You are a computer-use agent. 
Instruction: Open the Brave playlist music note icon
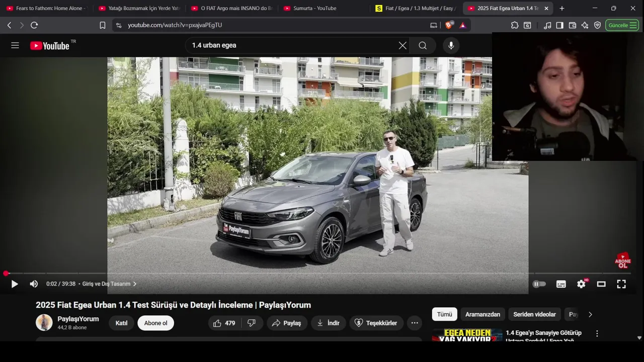tap(547, 25)
